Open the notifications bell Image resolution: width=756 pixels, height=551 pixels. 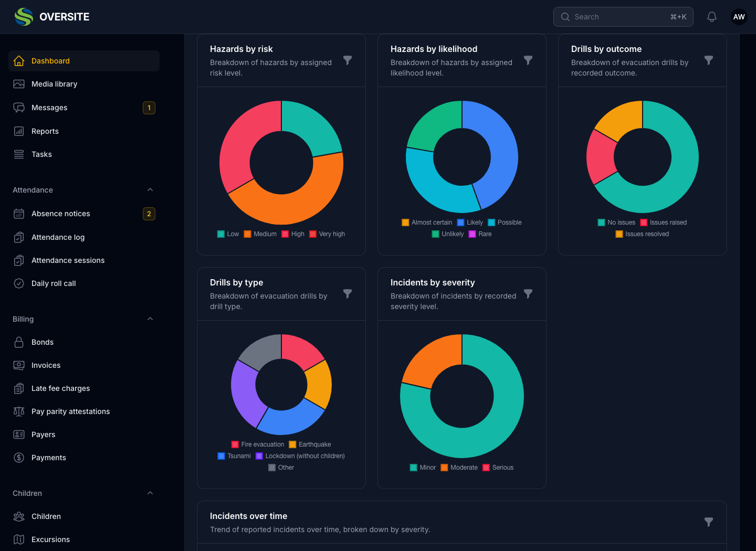[712, 17]
